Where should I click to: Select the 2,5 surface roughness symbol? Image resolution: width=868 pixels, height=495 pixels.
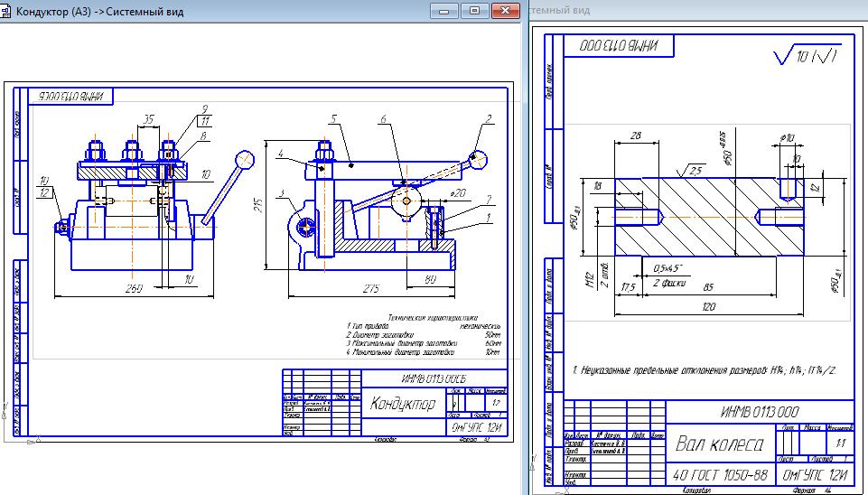pyautogui.click(x=690, y=170)
